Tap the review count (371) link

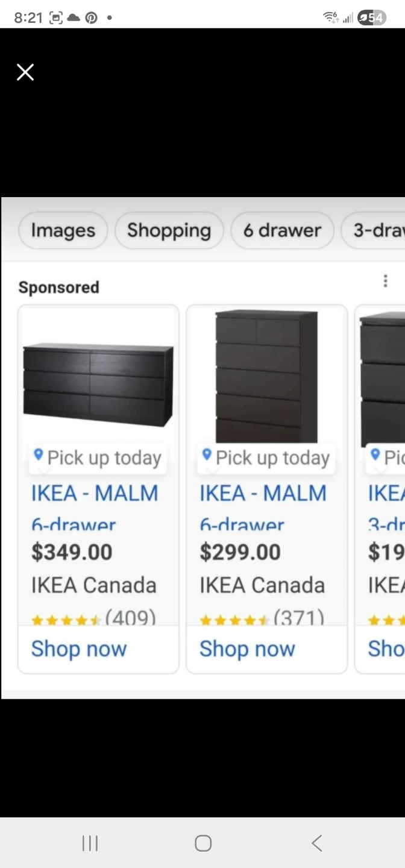pos(300,618)
